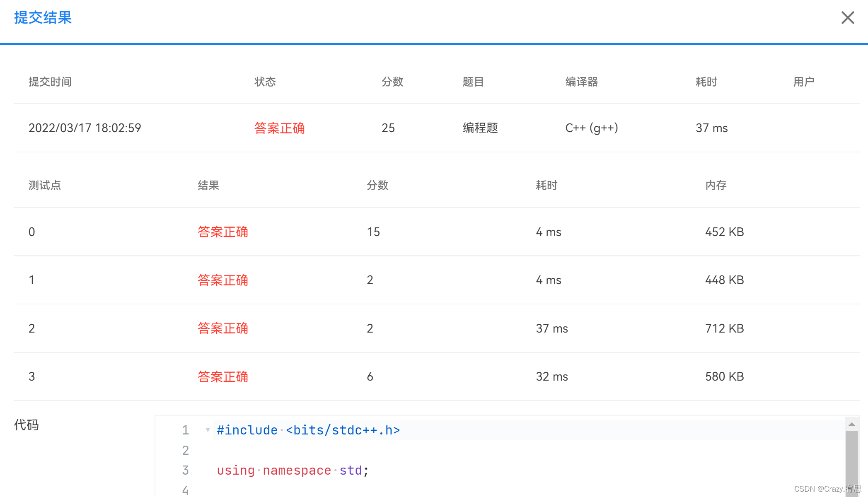Click the 答案正确 status of the submission
This screenshot has height=497, width=868.
pos(280,128)
